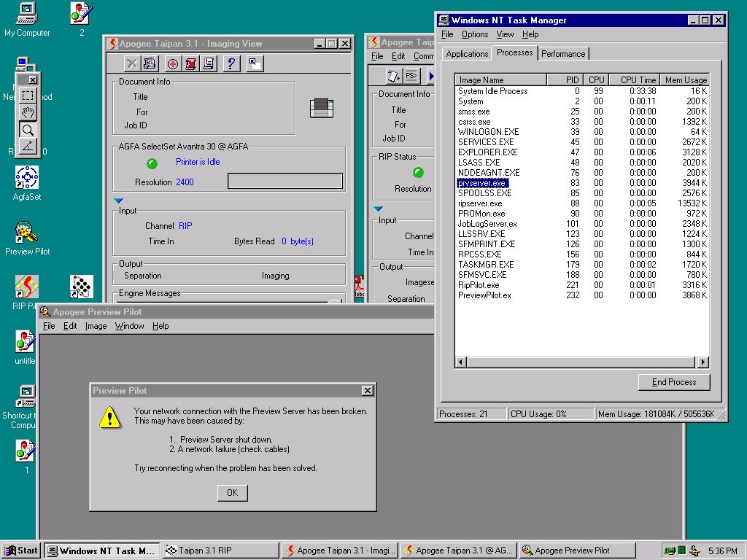
Task: Click the End Process button
Action: click(x=674, y=382)
